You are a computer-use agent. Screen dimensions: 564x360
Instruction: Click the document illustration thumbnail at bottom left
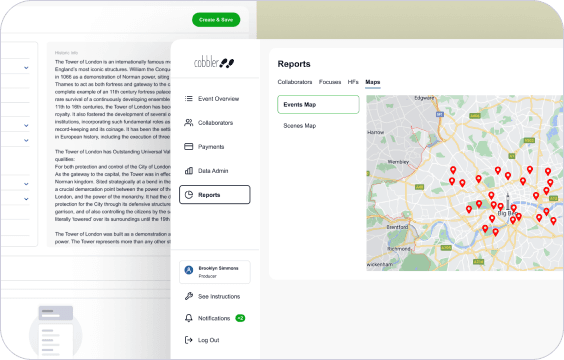56,331
